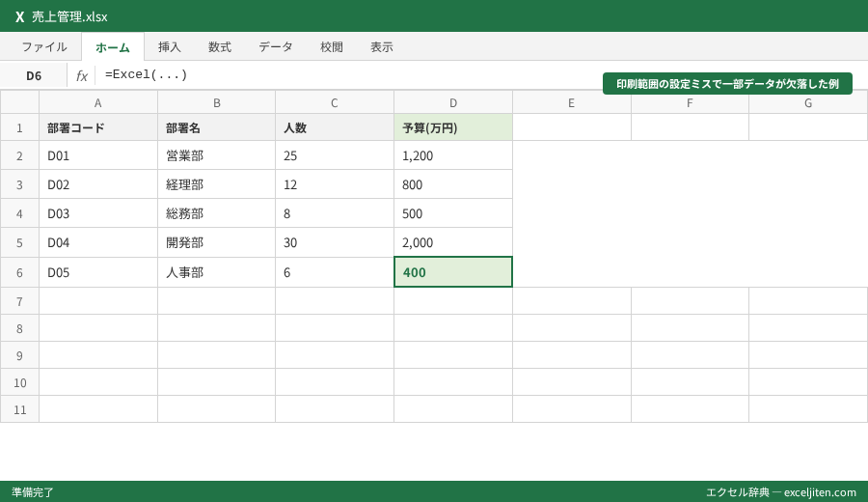Image resolution: width=868 pixels, height=502 pixels.
Task: Switch to the 挿入 tab
Action: click(170, 47)
